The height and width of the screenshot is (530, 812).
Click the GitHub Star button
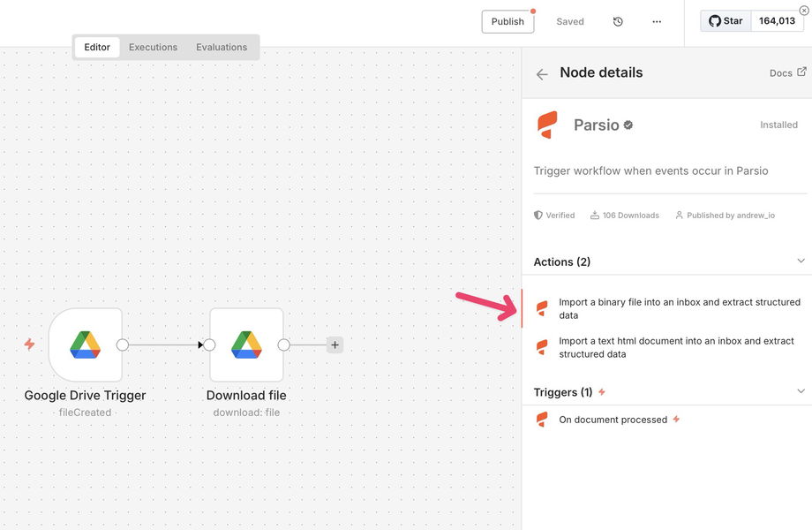click(x=726, y=21)
